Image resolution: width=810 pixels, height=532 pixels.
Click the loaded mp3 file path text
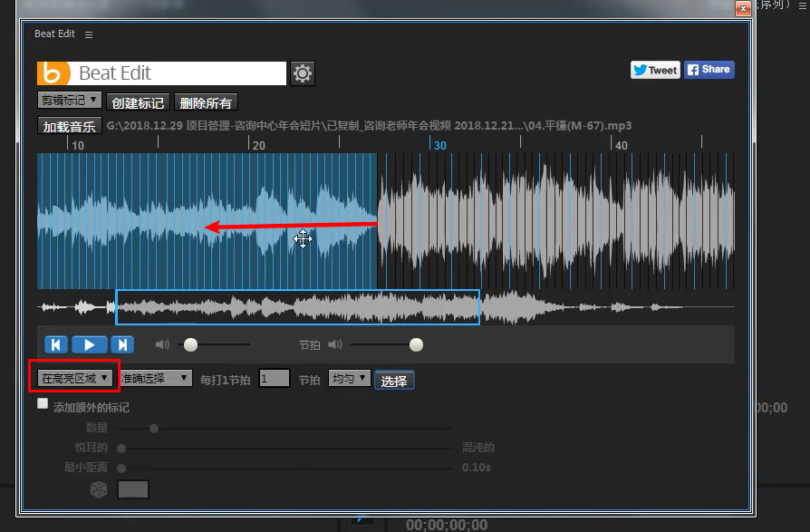click(x=369, y=125)
